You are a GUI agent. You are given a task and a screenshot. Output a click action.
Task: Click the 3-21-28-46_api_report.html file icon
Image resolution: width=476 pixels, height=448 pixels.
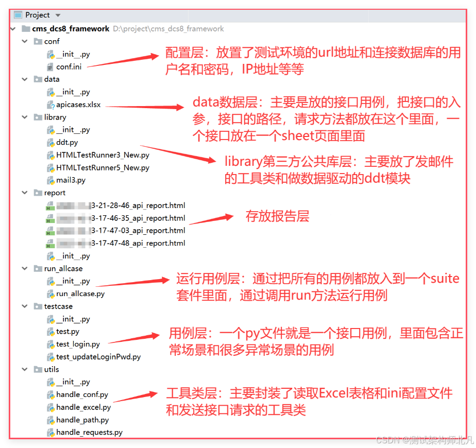tap(50, 206)
